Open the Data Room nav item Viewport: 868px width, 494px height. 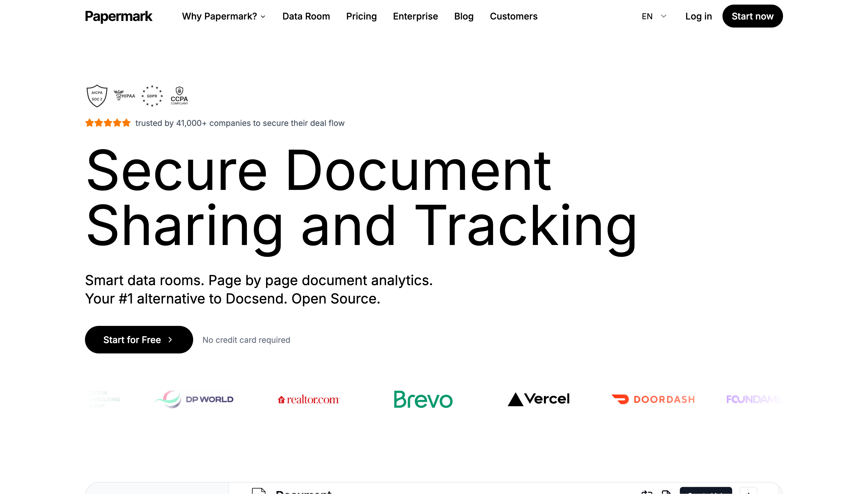pos(306,16)
